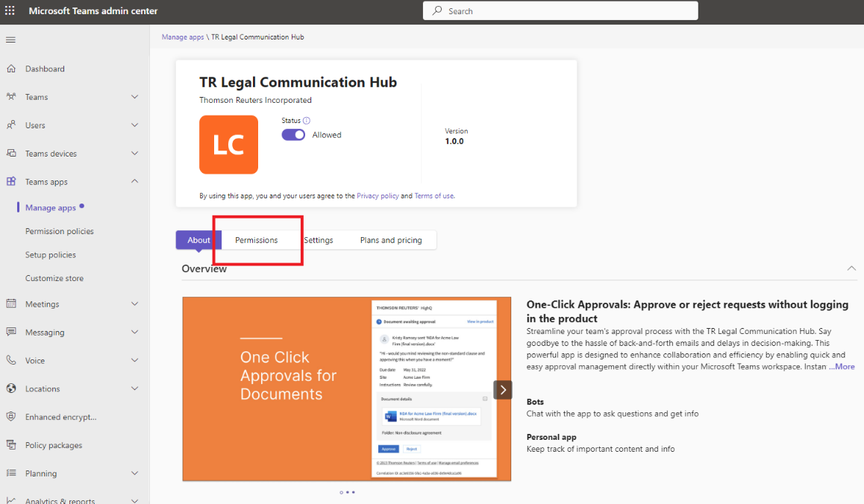Click the Teams apps icon
Image resolution: width=864 pixels, height=504 pixels.
pyautogui.click(x=11, y=181)
